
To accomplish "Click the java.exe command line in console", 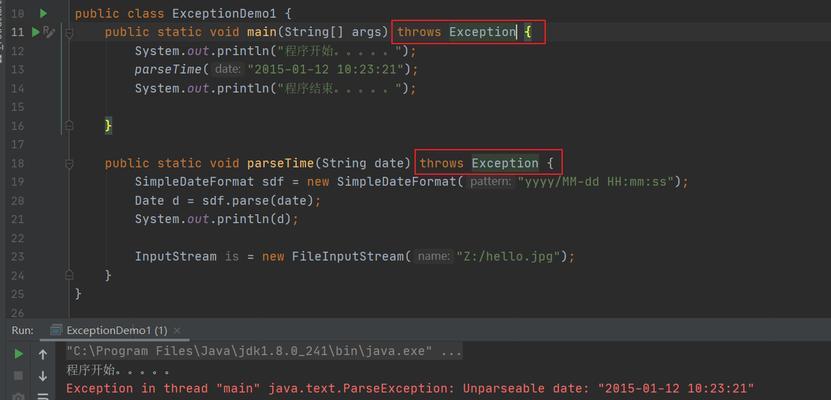I will tap(264, 351).
